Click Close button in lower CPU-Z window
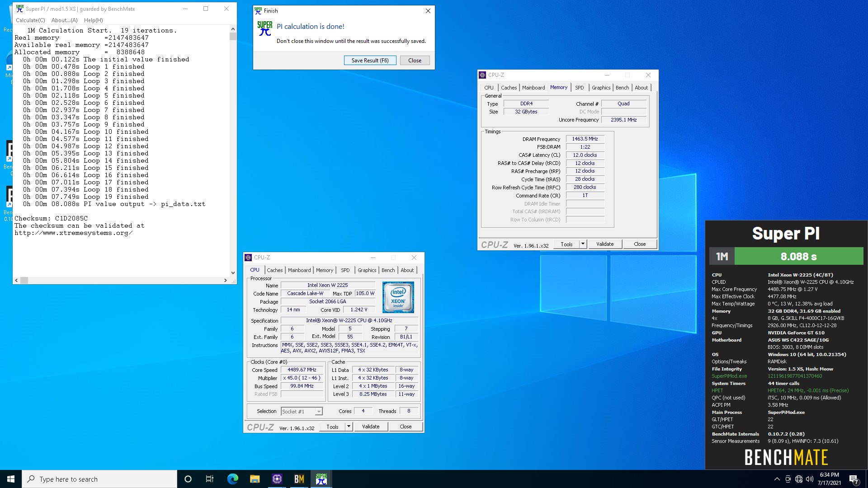 pos(406,427)
